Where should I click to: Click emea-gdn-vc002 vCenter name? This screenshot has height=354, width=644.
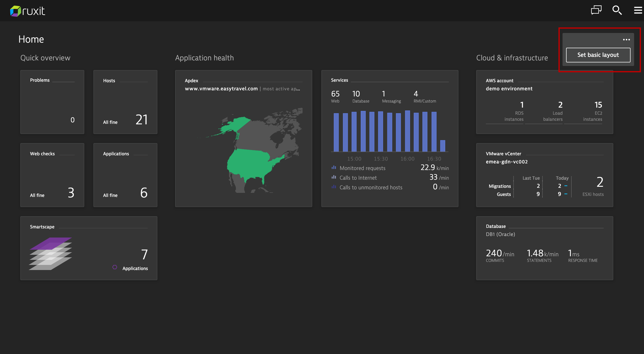507,162
